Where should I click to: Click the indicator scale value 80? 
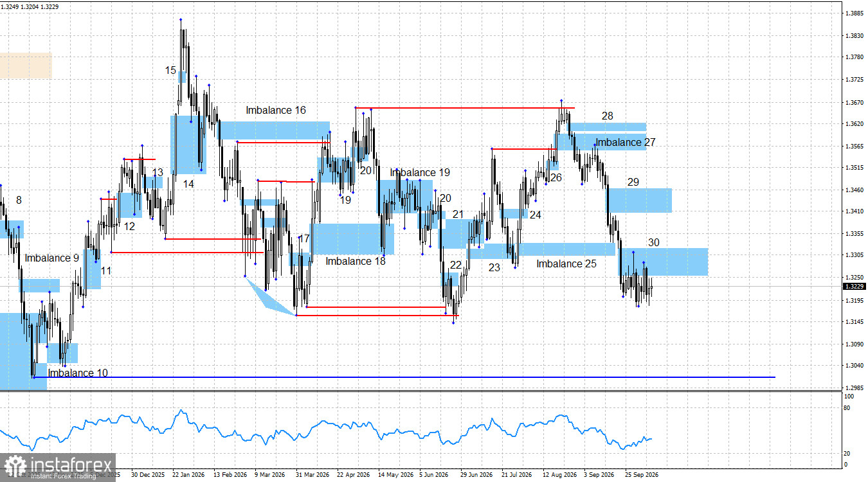tap(847, 407)
